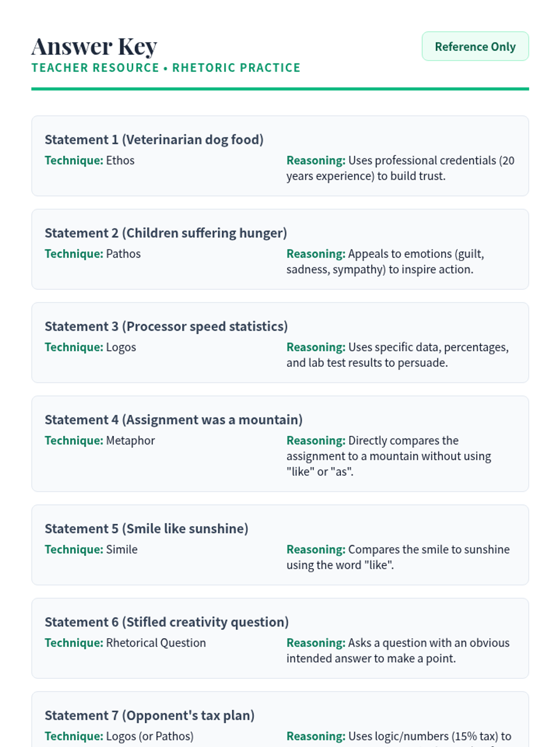Select Statement 7 Opponent's tax plan heading
The image size is (560, 747).
pos(149,715)
